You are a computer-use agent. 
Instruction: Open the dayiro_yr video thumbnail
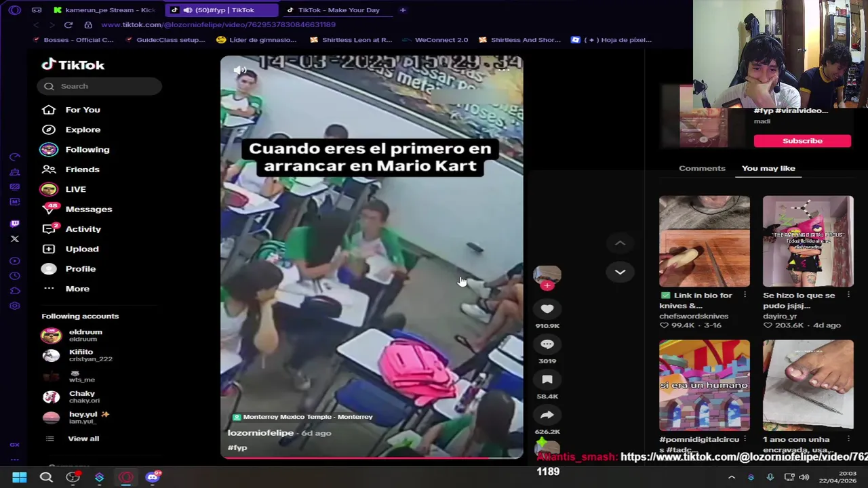[x=808, y=241]
